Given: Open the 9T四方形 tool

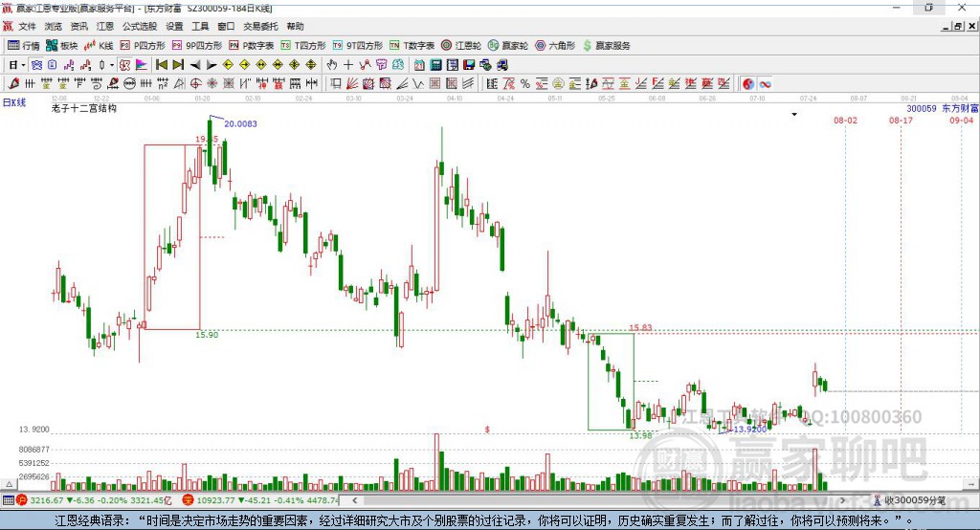Looking at the screenshot, I should pos(358,46).
